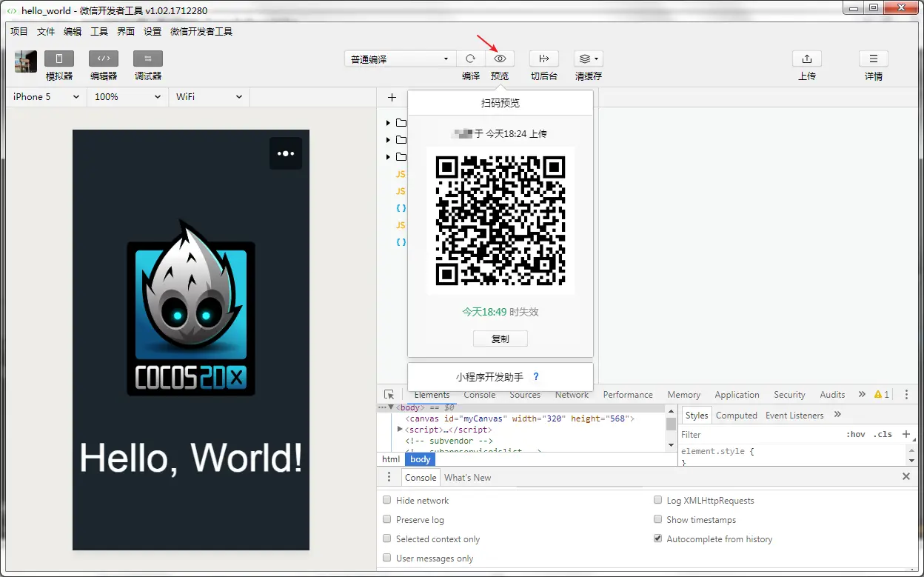924x577 pixels.
Task: Open the iPhone 5 device dropdown
Action: click(x=46, y=97)
